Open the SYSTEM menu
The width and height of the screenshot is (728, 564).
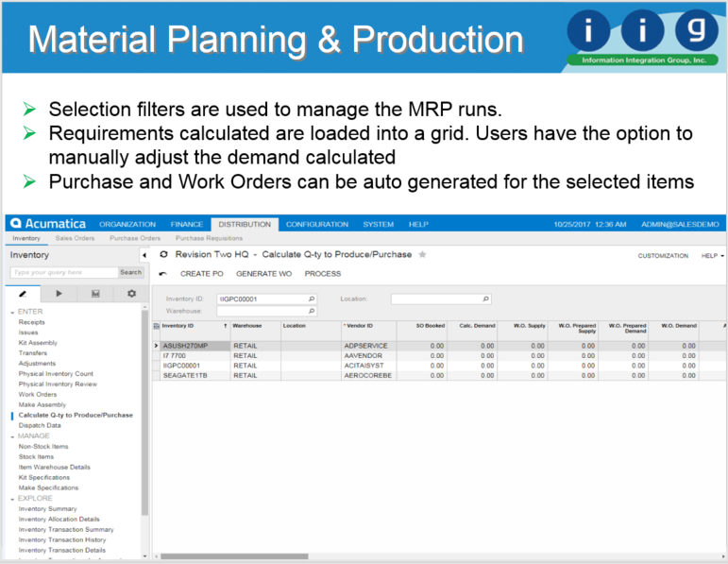click(379, 225)
